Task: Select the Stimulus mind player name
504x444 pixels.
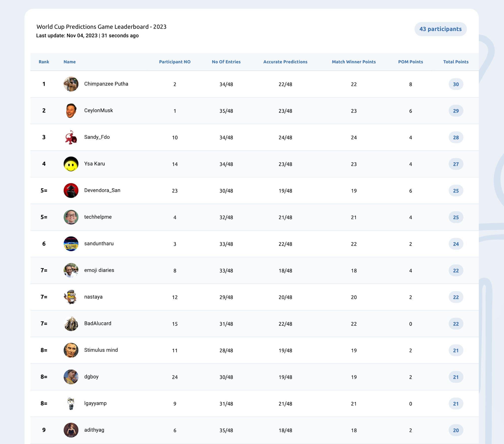Action: pos(101,350)
